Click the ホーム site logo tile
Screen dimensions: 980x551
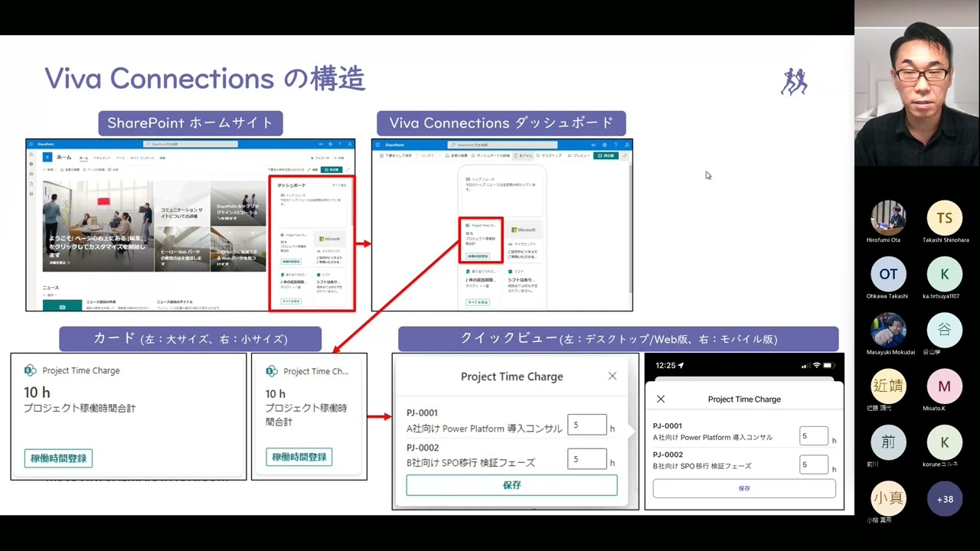[47, 157]
